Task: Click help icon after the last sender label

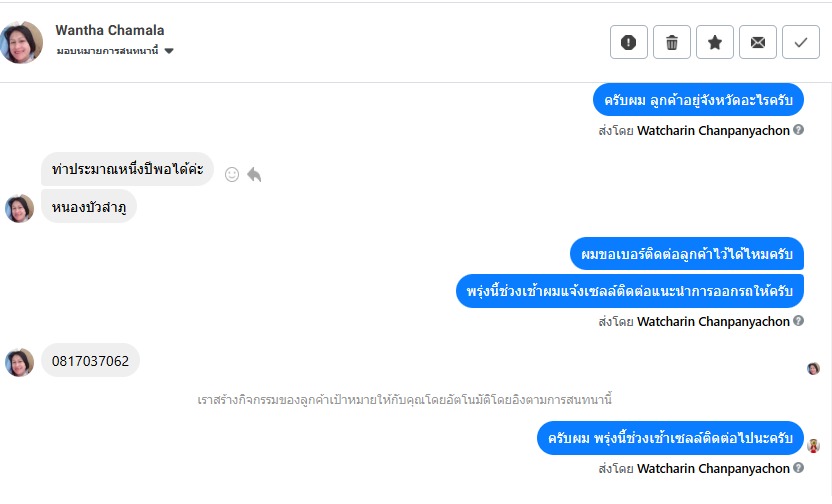Action: 798,468
